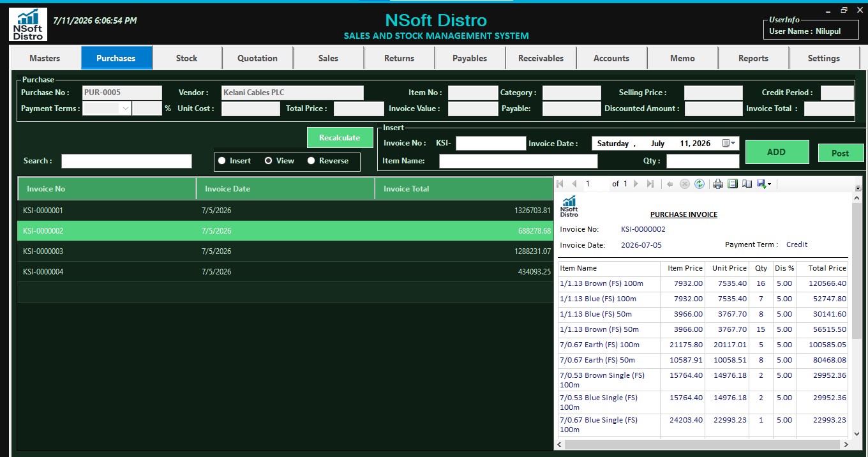This screenshot has width=868, height=457.
Task: Refresh the purchase invoice report
Action: pyautogui.click(x=700, y=184)
